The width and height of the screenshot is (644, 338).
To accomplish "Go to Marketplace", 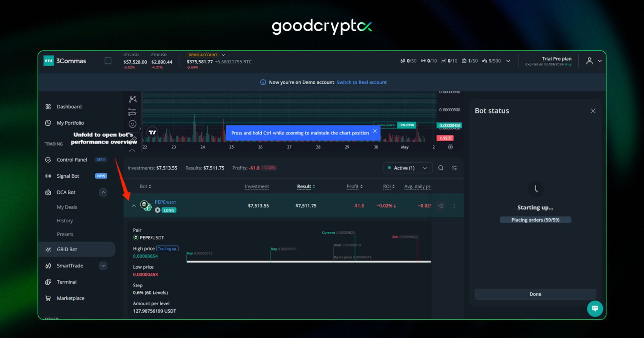I will (70, 298).
